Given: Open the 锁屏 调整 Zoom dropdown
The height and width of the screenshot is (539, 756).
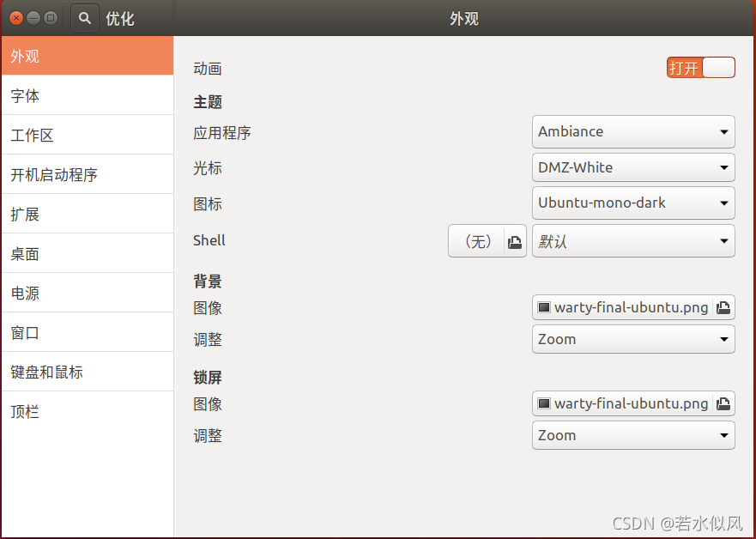Looking at the screenshot, I should coord(633,435).
